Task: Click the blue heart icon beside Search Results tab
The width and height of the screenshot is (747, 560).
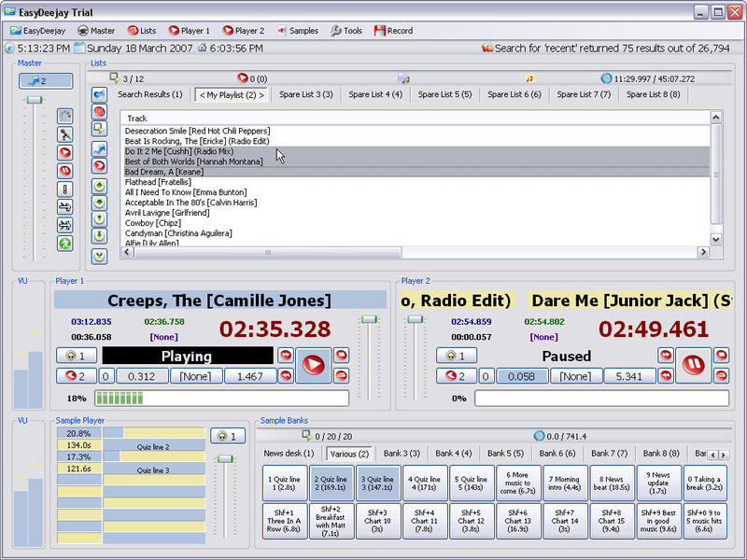Action: pyautogui.click(x=99, y=95)
